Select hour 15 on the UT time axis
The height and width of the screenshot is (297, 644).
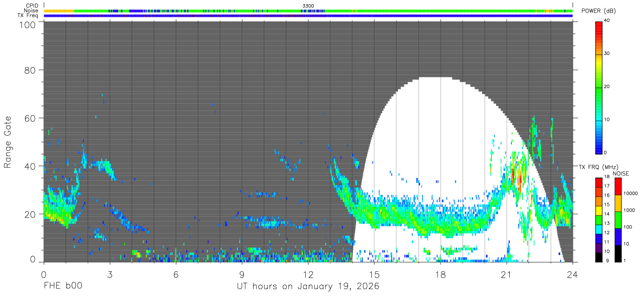pos(374,274)
